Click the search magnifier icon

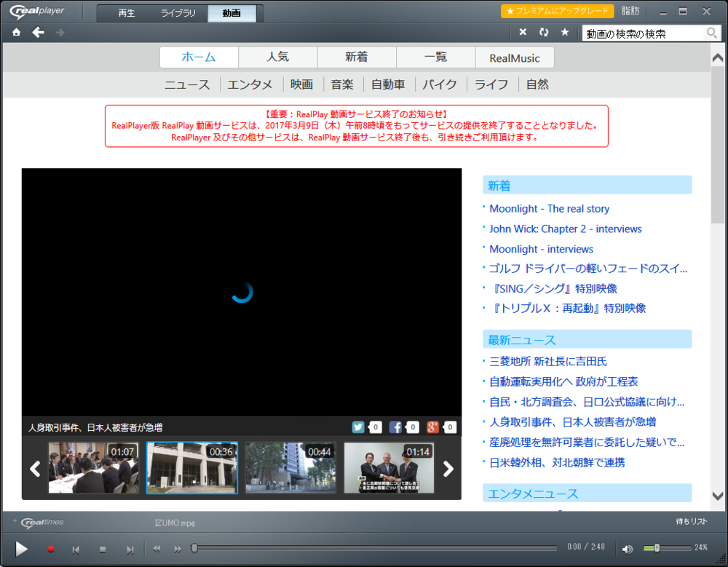712,33
